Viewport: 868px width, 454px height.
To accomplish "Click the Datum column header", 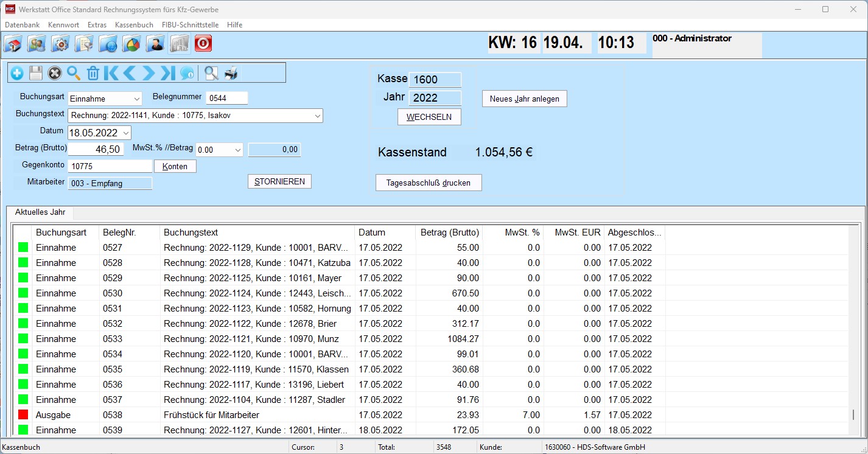I will [x=385, y=232].
